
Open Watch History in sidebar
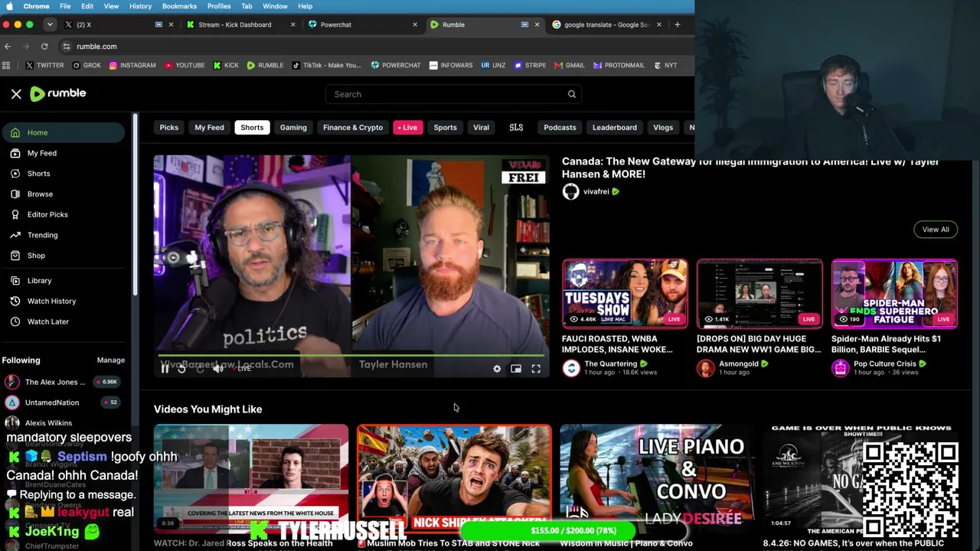tap(63, 301)
